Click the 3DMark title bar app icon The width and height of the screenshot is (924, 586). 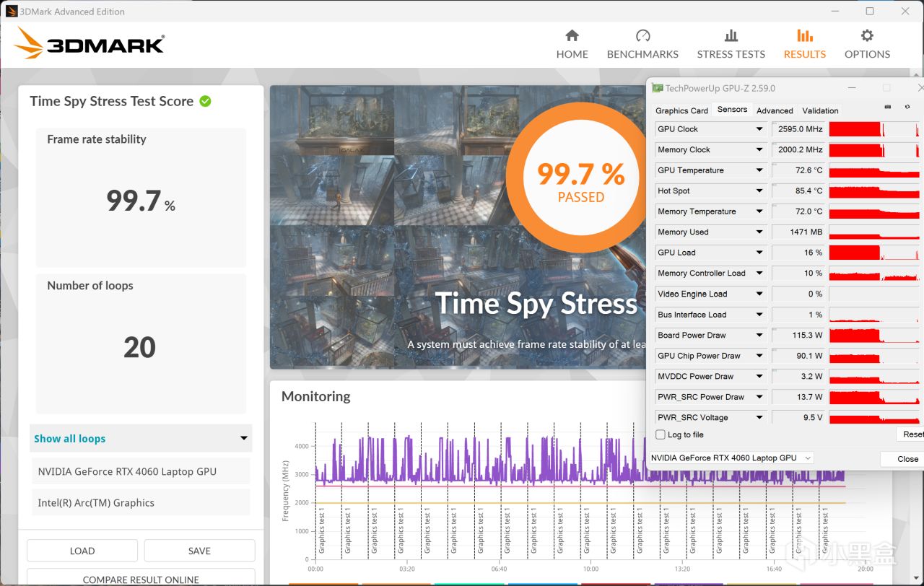pyautogui.click(x=12, y=11)
